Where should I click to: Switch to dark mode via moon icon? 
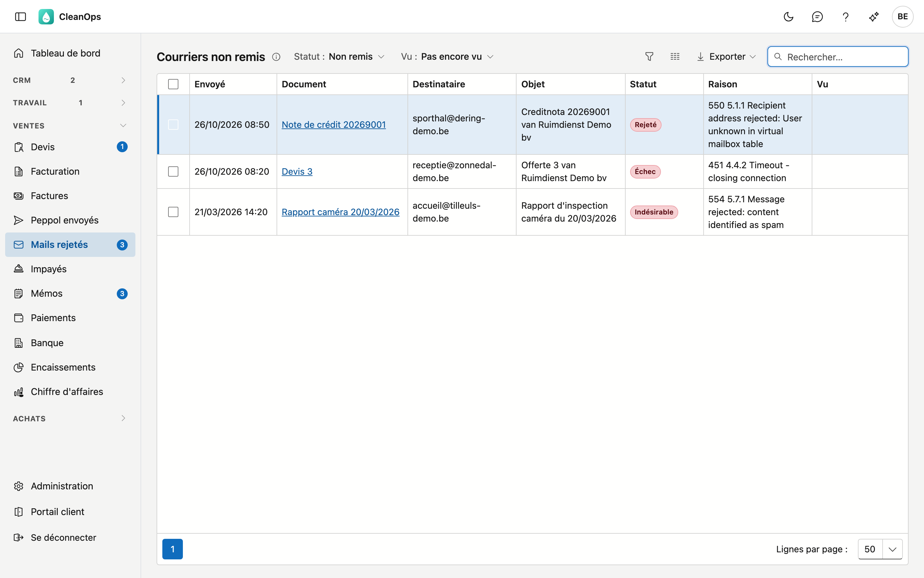tap(789, 17)
